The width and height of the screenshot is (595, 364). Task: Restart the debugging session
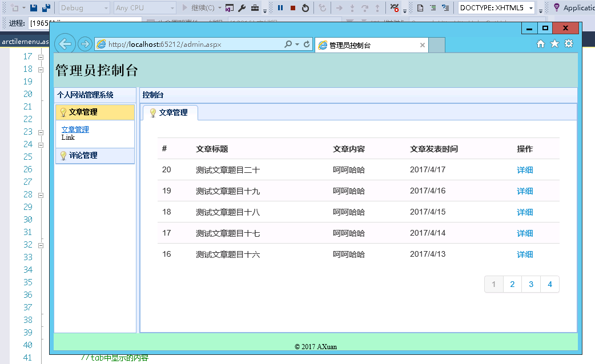[305, 7]
